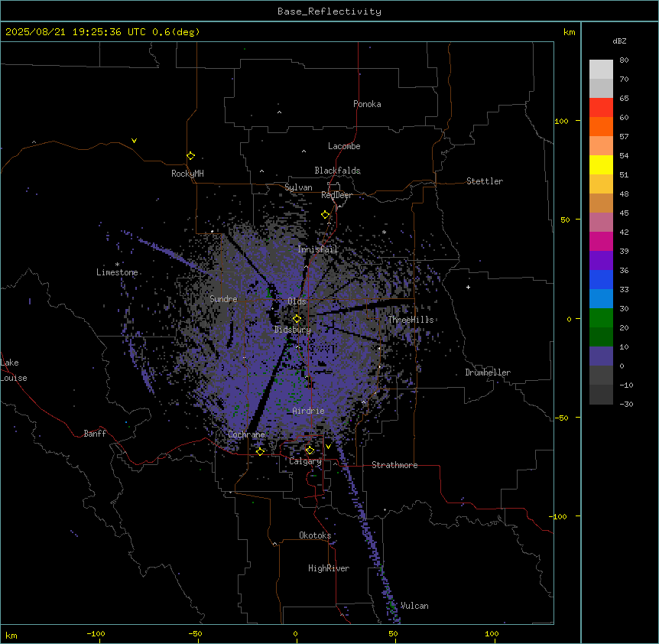Select the light gray 70-80 dBZ legend swatch
Viewport: 659px width, 644px height.
(x=601, y=70)
